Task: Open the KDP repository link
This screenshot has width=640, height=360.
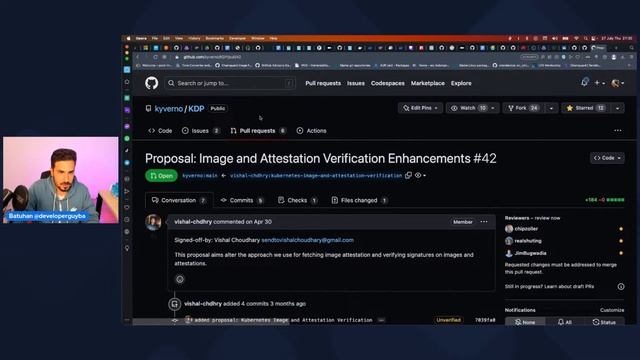Action: pyautogui.click(x=196, y=109)
